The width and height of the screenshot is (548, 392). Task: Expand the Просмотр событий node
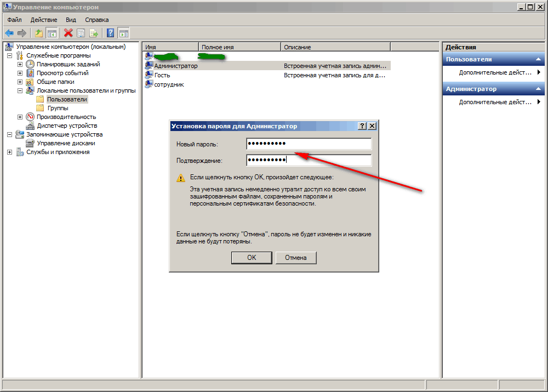click(x=20, y=73)
